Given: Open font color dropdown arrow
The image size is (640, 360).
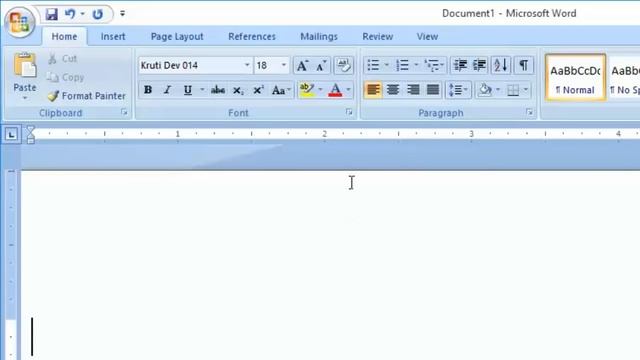Looking at the screenshot, I should tap(348, 90).
